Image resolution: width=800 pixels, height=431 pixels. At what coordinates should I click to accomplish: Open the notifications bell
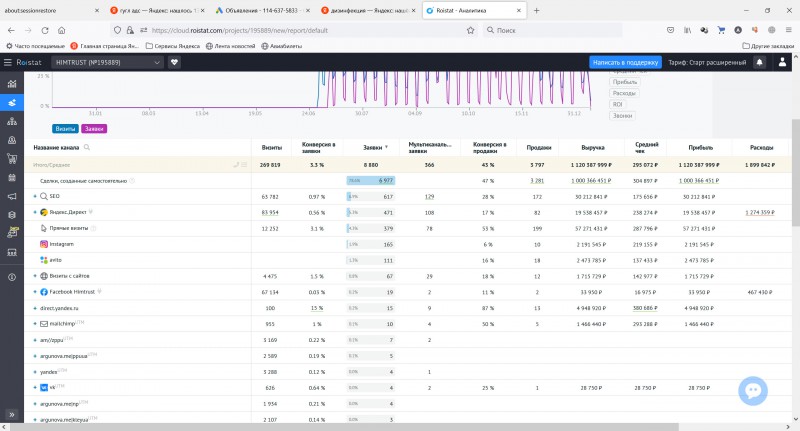(x=759, y=62)
